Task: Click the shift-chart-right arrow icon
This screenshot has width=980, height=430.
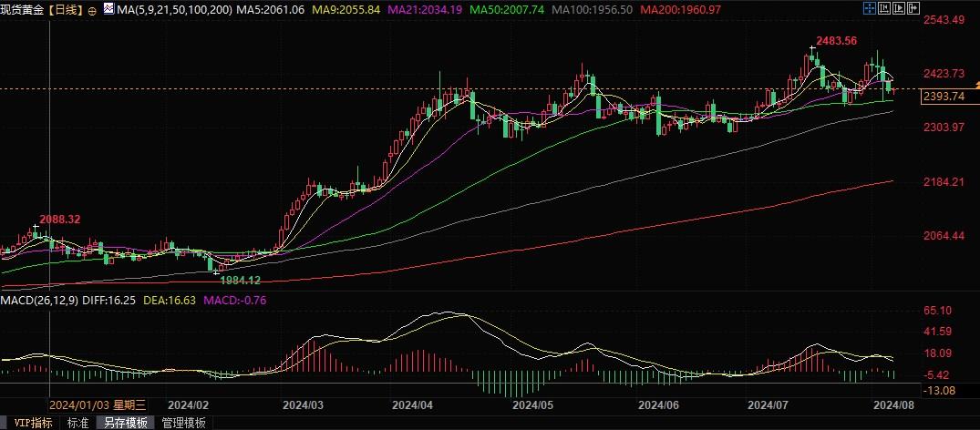Action: [x=913, y=8]
